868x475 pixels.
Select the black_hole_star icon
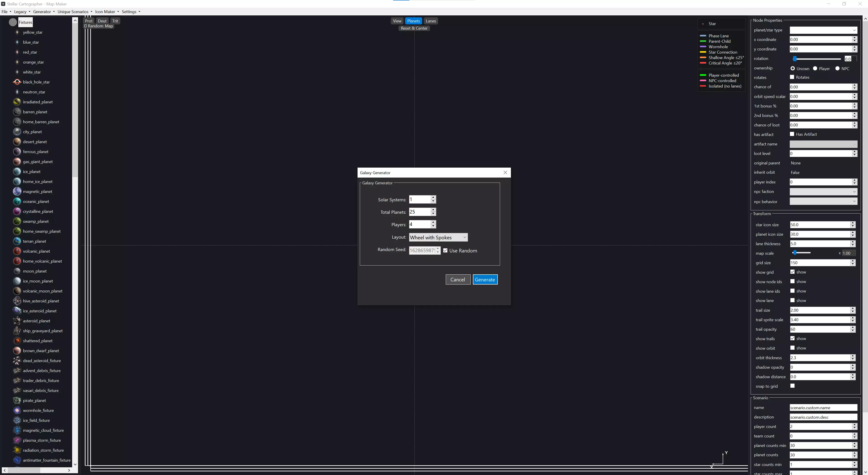[17, 82]
